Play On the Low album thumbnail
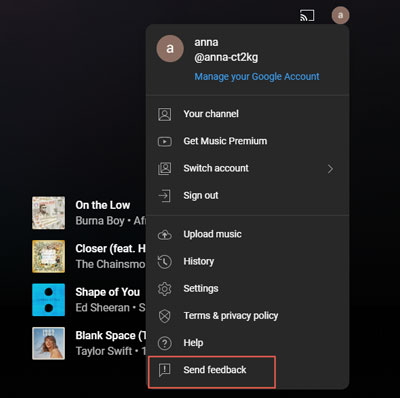This screenshot has height=398, width=400. 49,213
